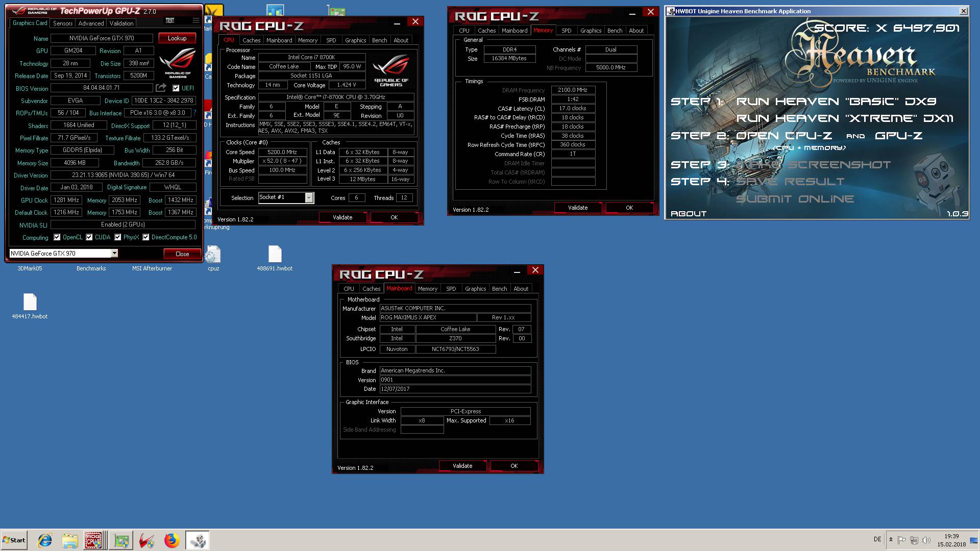
Task: Take a GPU-Z screenshot with camera icon
Action: [170, 20]
